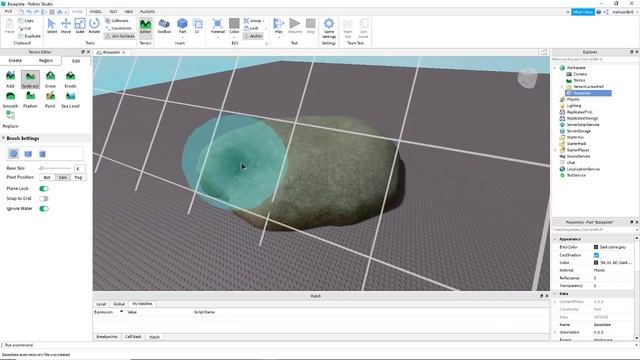Click the view selector cube in viewport
The image size is (640, 360).
pos(527,78)
